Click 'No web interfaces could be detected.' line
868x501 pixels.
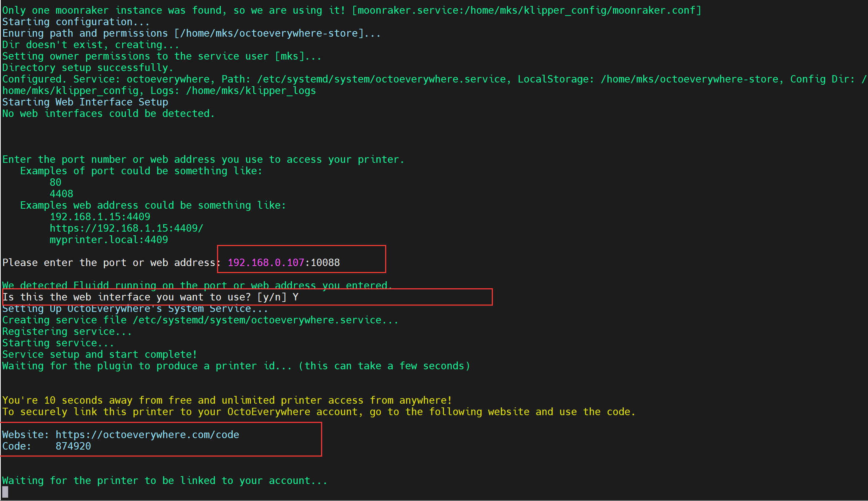(x=108, y=114)
